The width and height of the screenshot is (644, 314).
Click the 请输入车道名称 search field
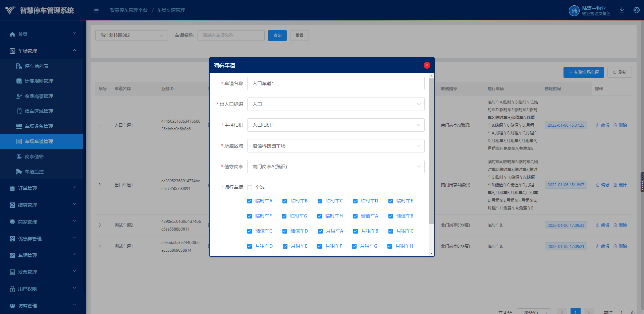point(231,36)
